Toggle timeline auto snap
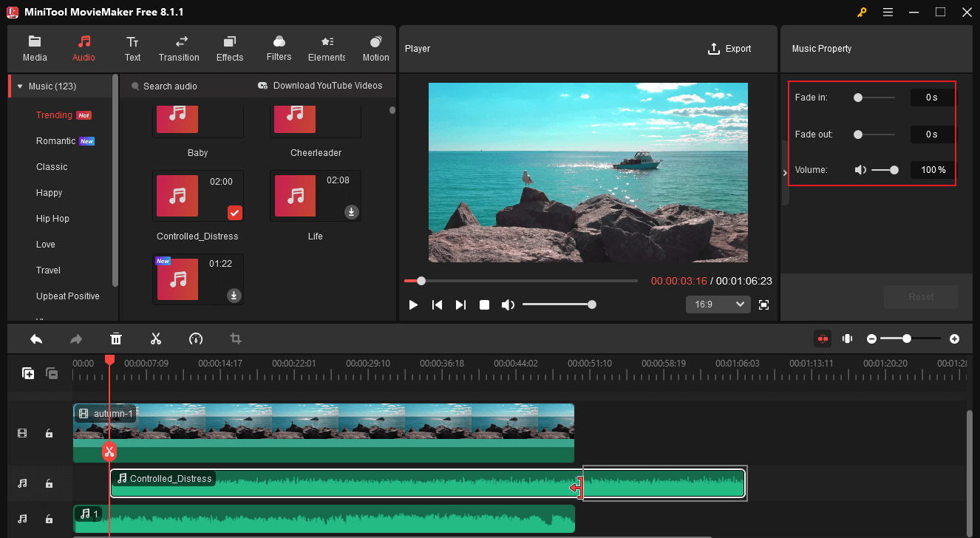Screen dimensions: 980x538 click(x=823, y=338)
